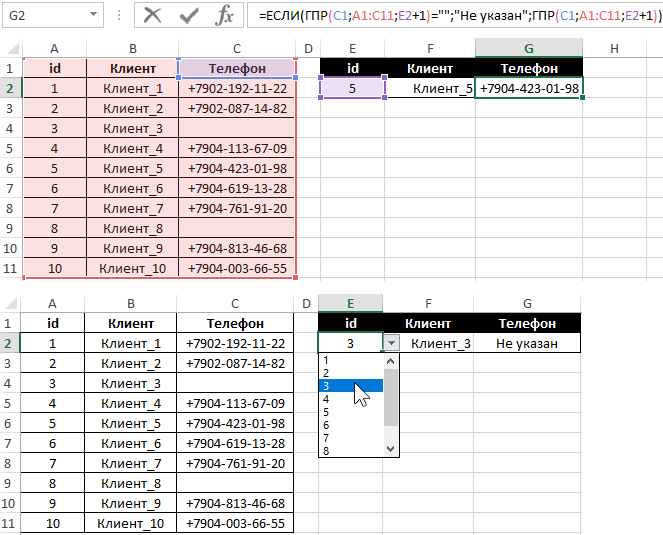Open Insert Function via the fx icon
The width and height of the screenshot is (663, 535).
(225, 15)
